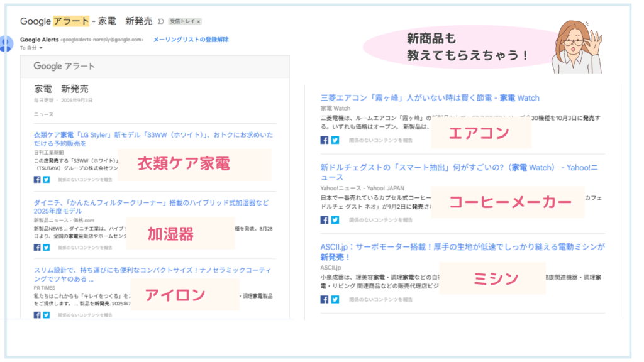Image resolution: width=644 pixels, height=362 pixels.
Task: Click the source name "新製品ニュース - 価格.com"
Action: 64,221
